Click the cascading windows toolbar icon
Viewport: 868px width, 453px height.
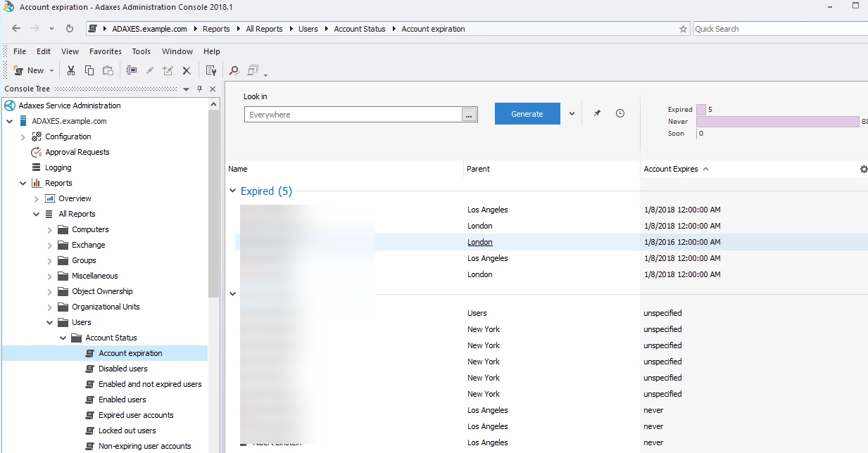click(x=253, y=70)
